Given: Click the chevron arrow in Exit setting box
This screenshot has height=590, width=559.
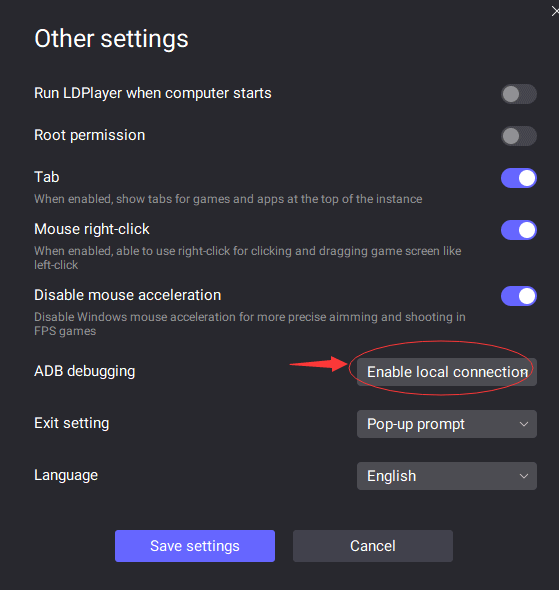Looking at the screenshot, I should click(524, 424).
